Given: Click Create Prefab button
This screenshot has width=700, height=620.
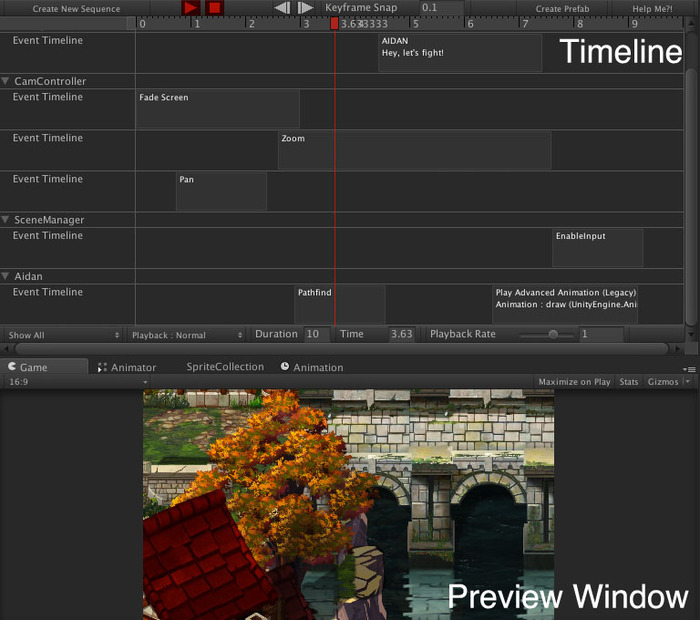Looking at the screenshot, I should click(562, 8).
